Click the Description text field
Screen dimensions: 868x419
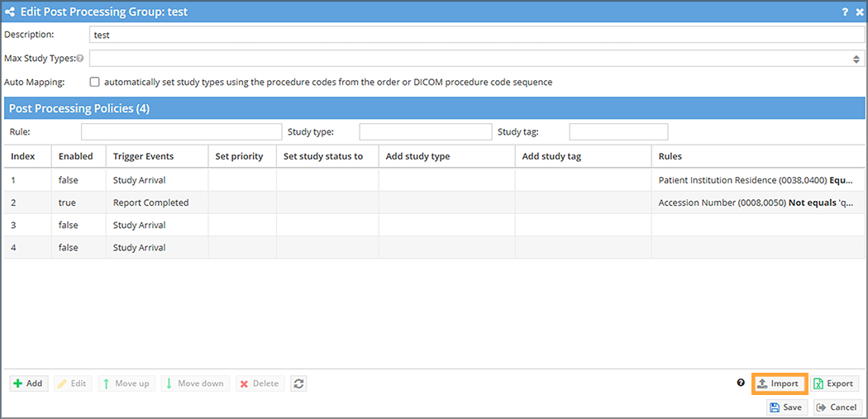click(476, 35)
